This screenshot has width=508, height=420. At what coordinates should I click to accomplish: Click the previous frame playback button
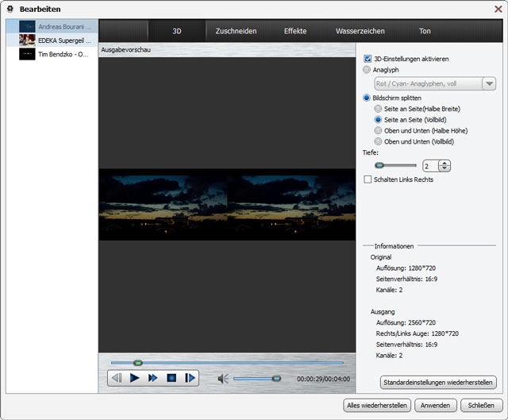click(117, 378)
